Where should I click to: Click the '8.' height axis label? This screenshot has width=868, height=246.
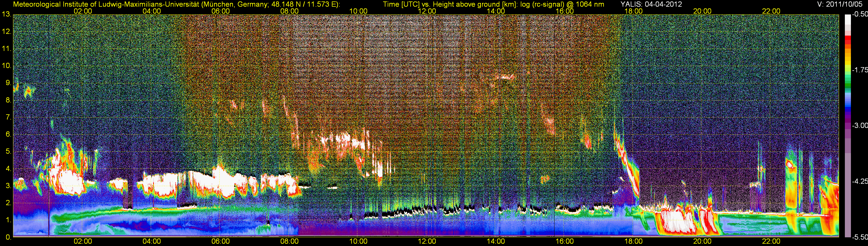[8, 100]
